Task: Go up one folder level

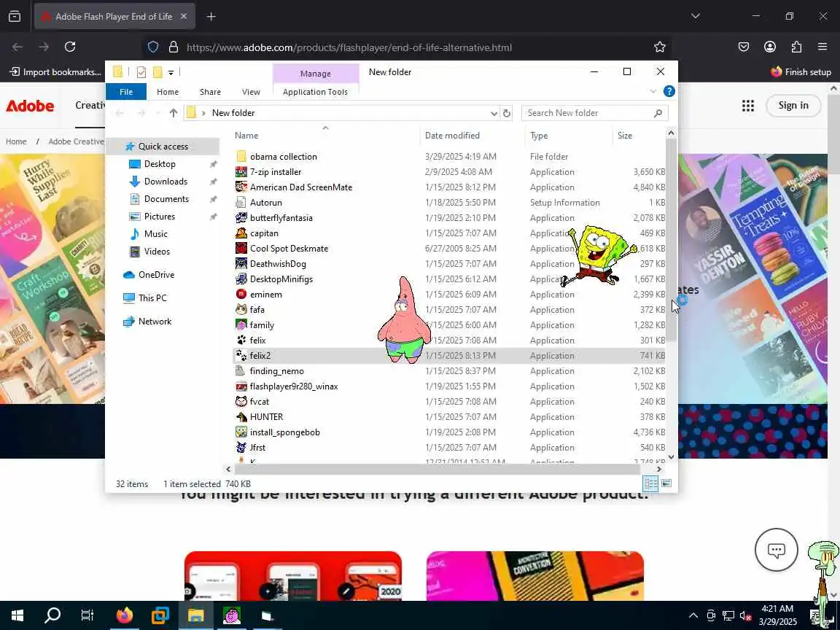Action: pos(173,113)
